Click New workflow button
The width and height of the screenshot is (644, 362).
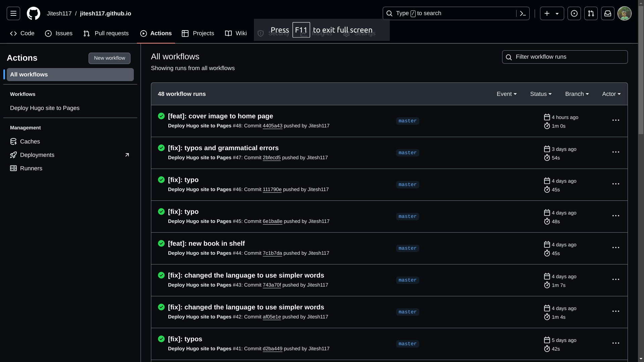(109, 58)
